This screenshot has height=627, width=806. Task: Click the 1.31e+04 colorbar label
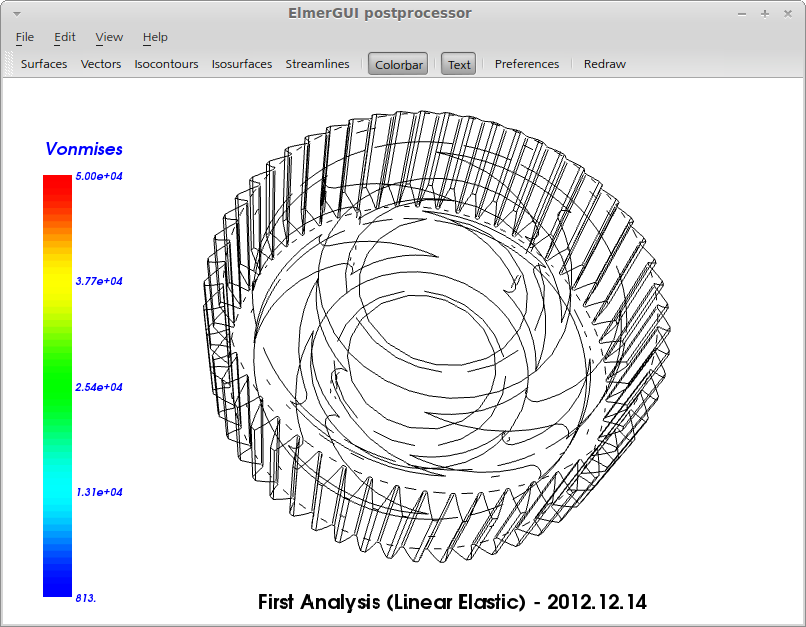pos(99,492)
